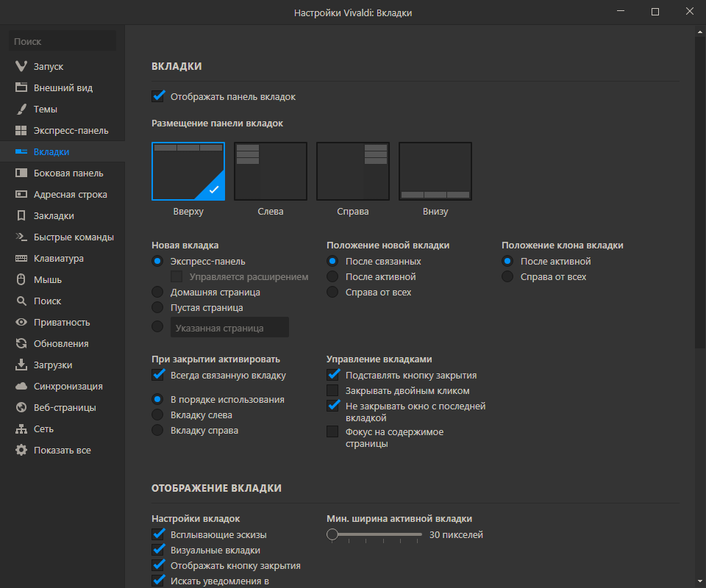Click the min active tab width slider
Viewport: 706px width, 588px height.
click(x=374, y=534)
